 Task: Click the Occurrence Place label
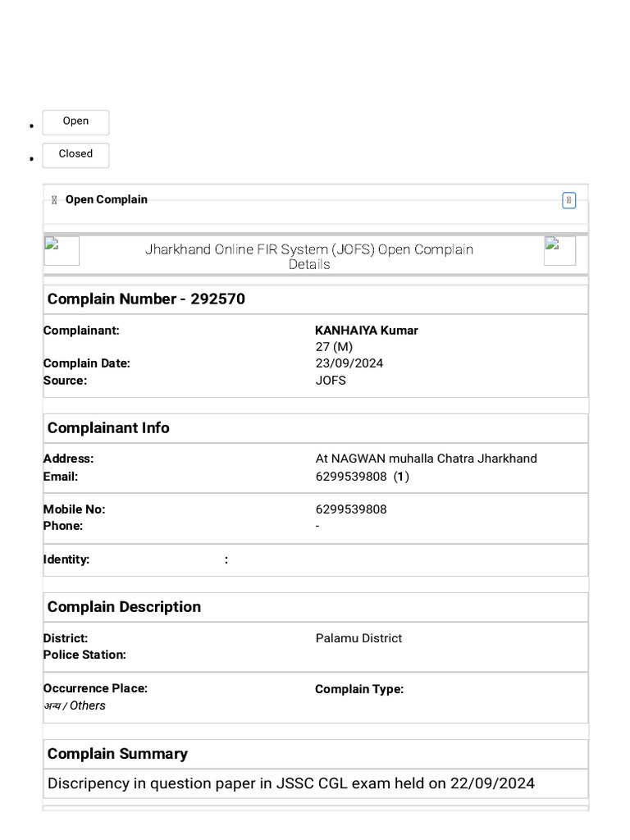(x=95, y=688)
